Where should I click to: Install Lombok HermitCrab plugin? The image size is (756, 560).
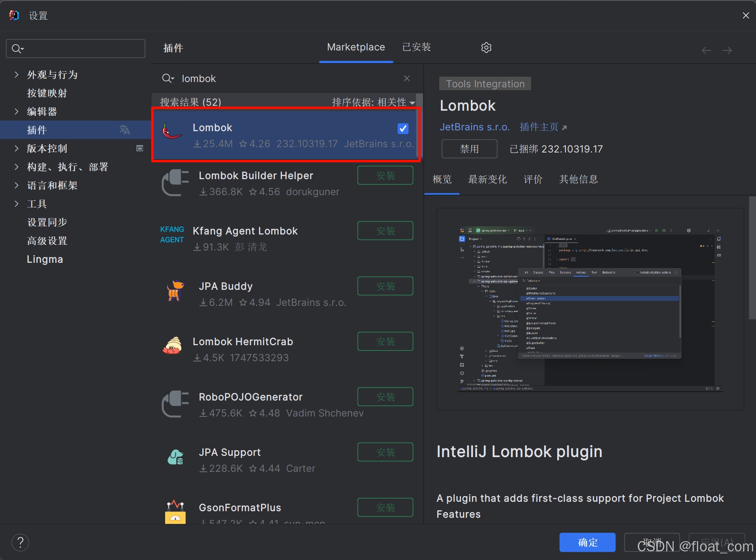(385, 341)
